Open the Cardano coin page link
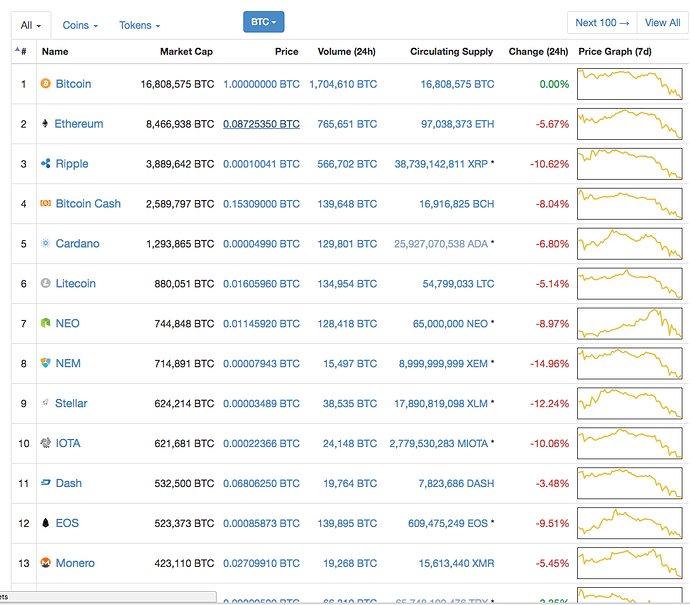The height and width of the screenshot is (605, 690). click(77, 243)
